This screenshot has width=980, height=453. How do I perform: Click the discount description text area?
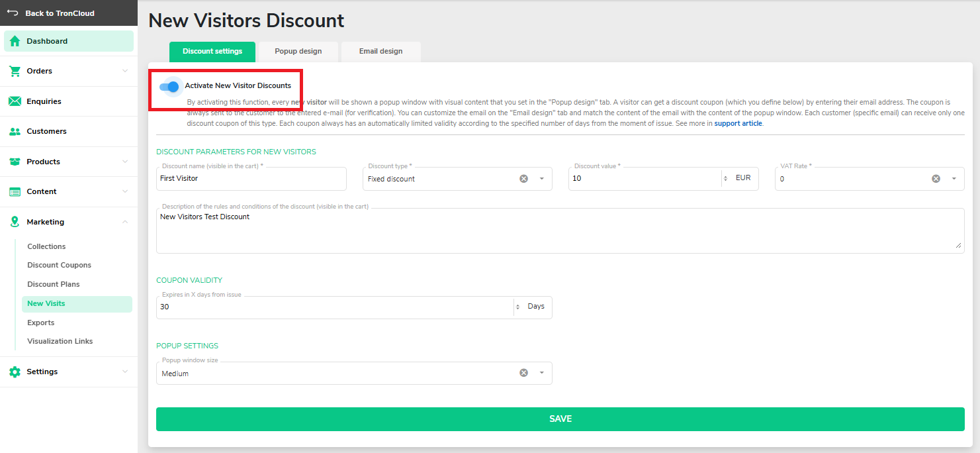tap(560, 230)
